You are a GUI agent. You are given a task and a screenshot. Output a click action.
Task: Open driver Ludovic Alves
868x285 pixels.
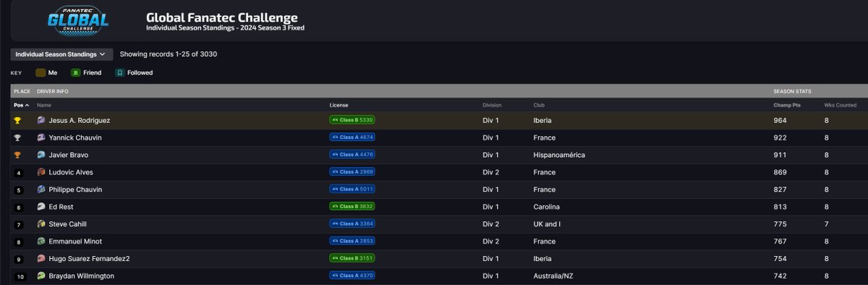(71, 172)
